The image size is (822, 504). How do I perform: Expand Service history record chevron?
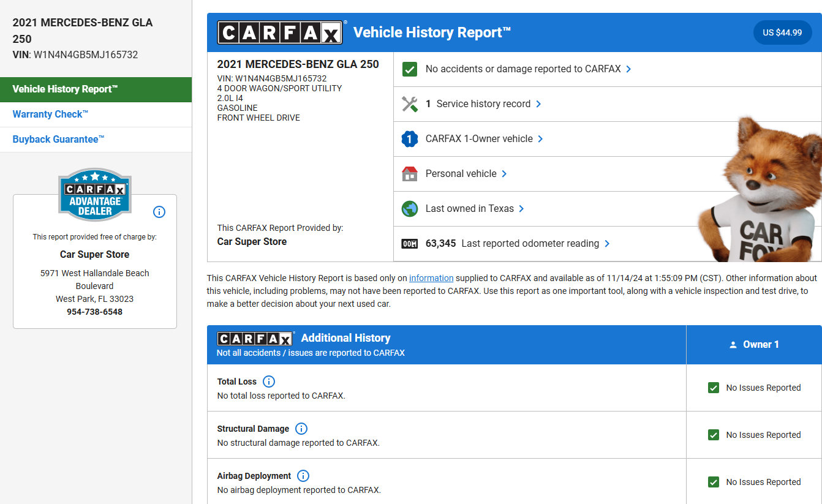pyautogui.click(x=538, y=104)
